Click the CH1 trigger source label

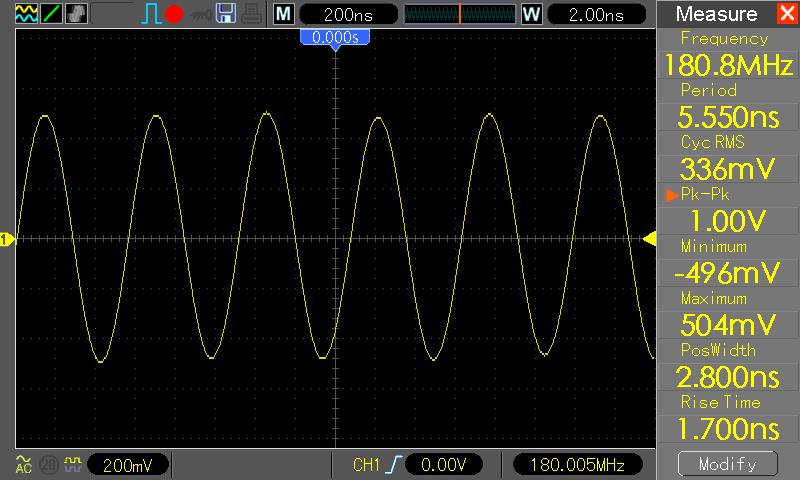[x=366, y=465]
